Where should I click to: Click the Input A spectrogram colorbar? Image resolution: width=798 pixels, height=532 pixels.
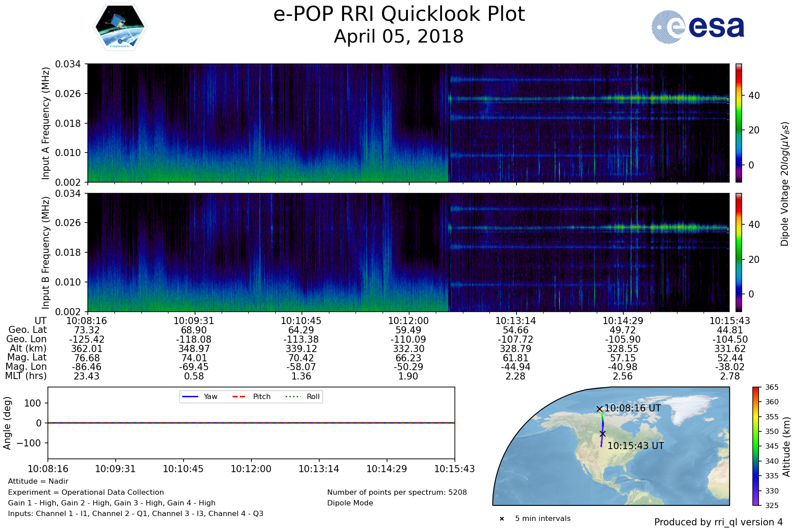739,123
